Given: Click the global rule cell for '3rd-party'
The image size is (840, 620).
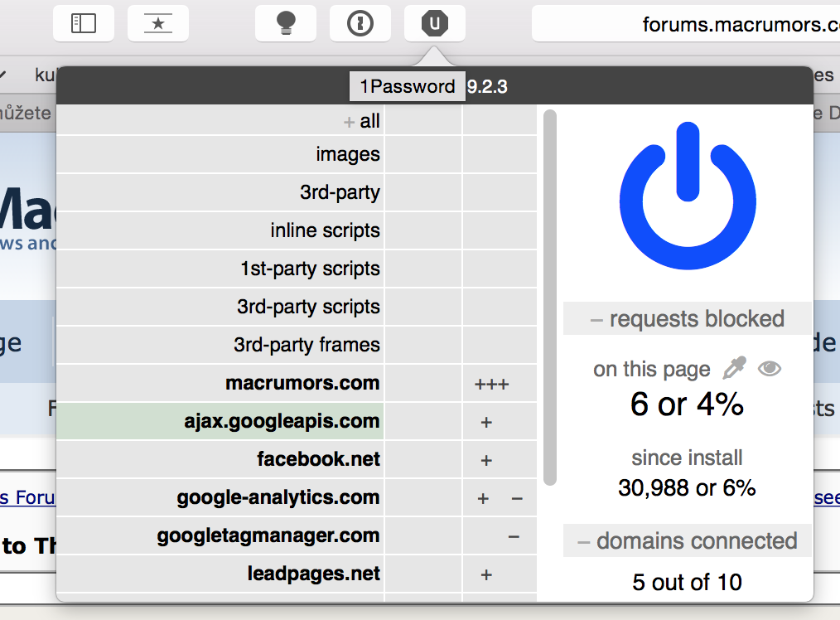Looking at the screenshot, I should pos(423,192).
